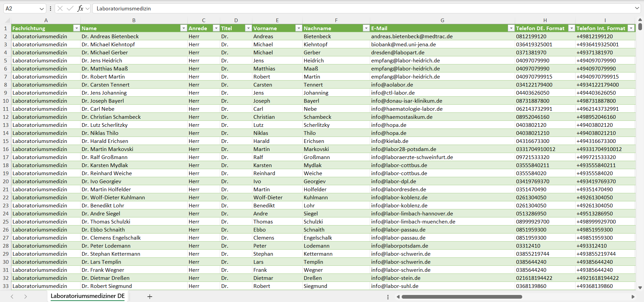Add a new sheet with plus icon
644x302 pixels.
pos(150,297)
